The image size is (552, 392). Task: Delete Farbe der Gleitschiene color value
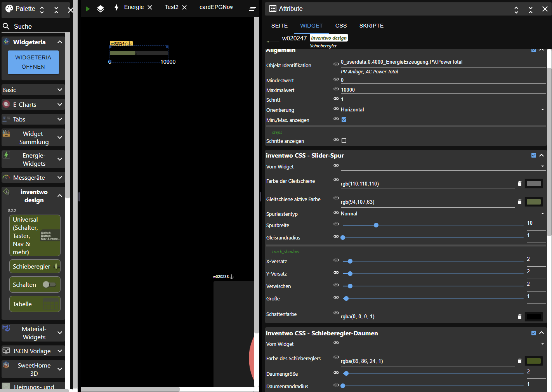click(519, 184)
